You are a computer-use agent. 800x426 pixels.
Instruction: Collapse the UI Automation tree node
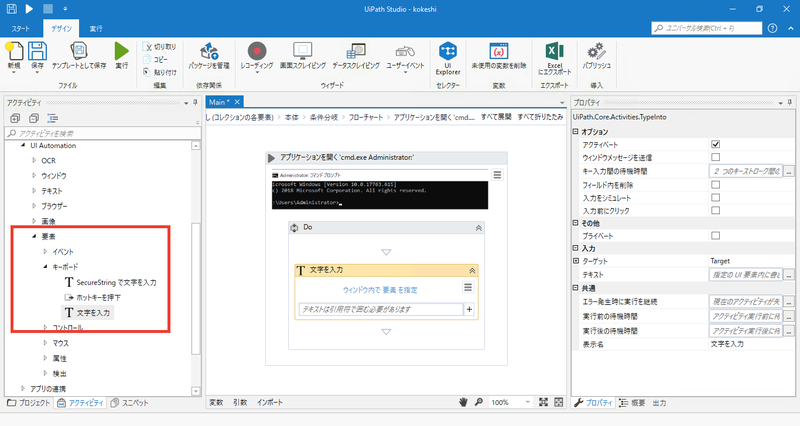(23, 145)
